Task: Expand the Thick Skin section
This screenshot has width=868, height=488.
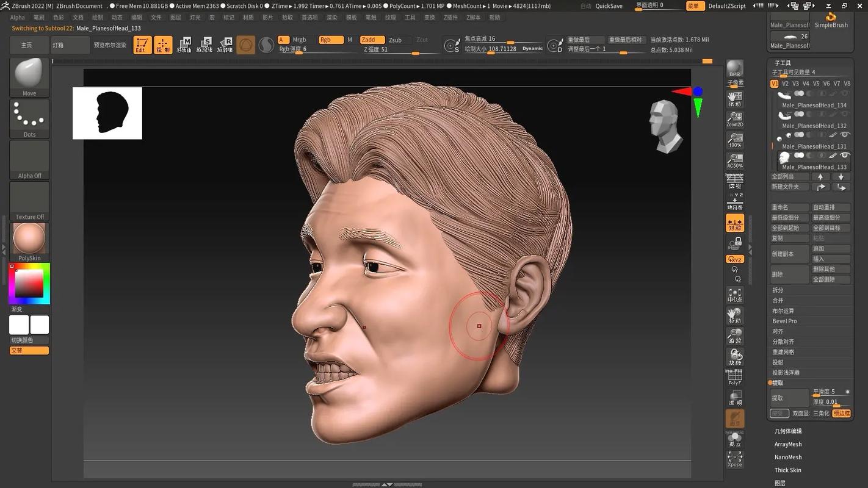Action: coord(788,470)
